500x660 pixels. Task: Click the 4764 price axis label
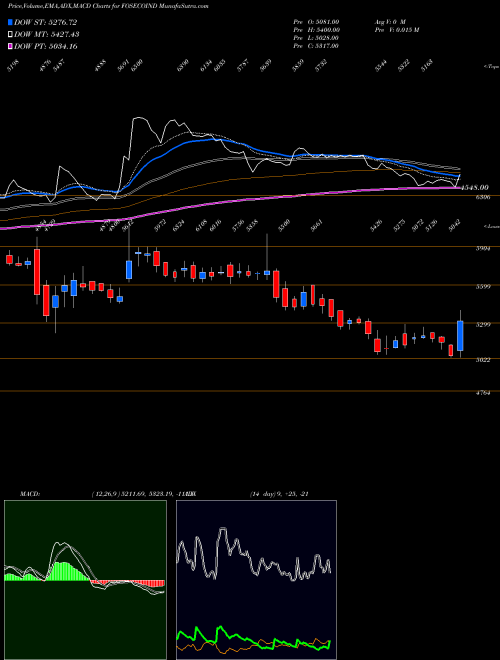coord(483,393)
